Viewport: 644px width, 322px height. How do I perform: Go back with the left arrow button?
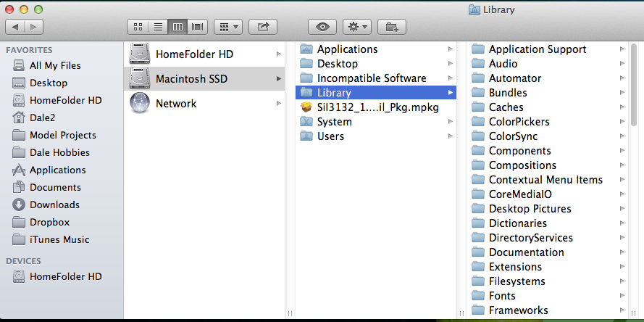(14, 27)
